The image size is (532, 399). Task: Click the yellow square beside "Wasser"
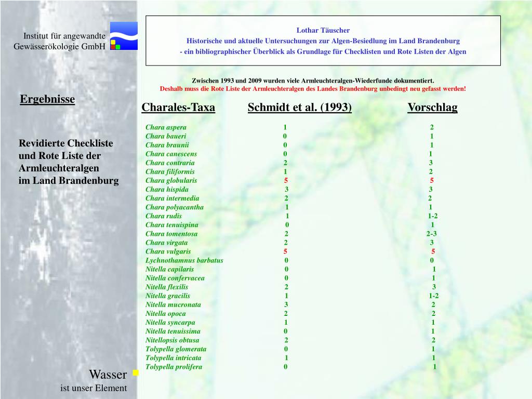(136, 373)
